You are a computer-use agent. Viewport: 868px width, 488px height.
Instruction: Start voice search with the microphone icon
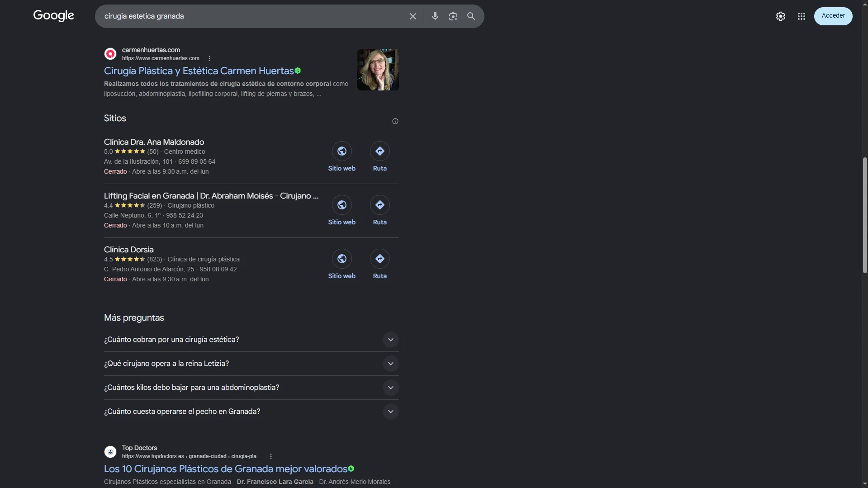click(435, 16)
